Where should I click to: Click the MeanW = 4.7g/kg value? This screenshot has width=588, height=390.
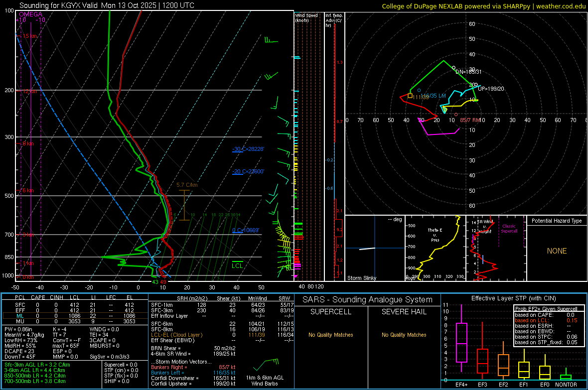pos(24,335)
